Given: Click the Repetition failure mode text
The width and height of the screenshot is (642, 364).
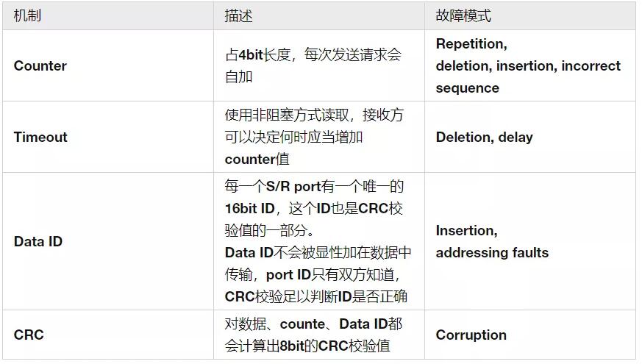Looking at the screenshot, I should tap(471, 43).
